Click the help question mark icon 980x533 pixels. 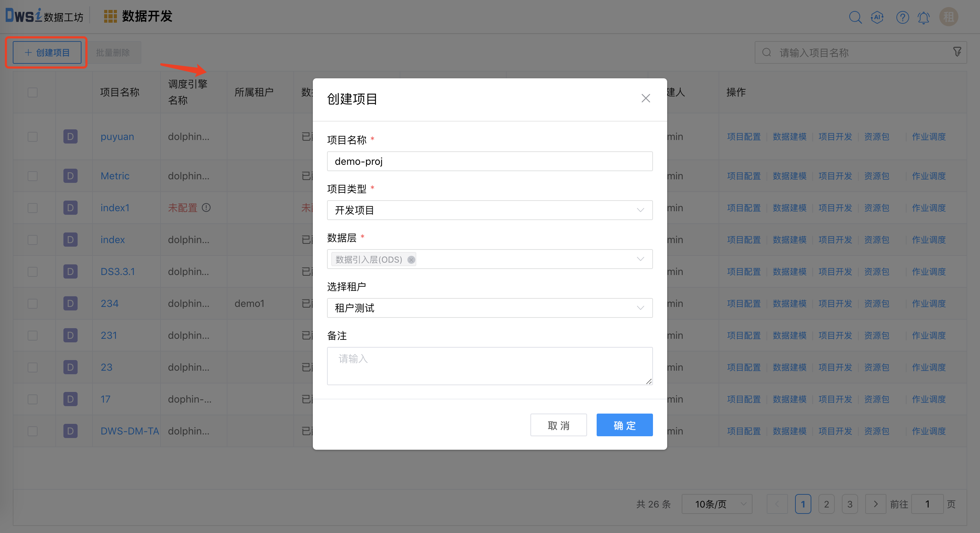click(x=902, y=17)
